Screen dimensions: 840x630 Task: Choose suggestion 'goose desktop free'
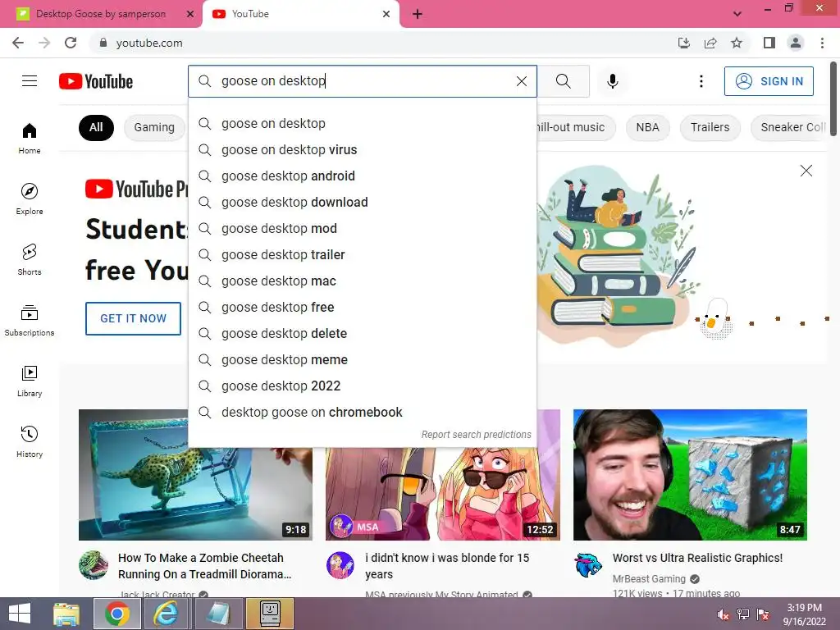click(362, 307)
